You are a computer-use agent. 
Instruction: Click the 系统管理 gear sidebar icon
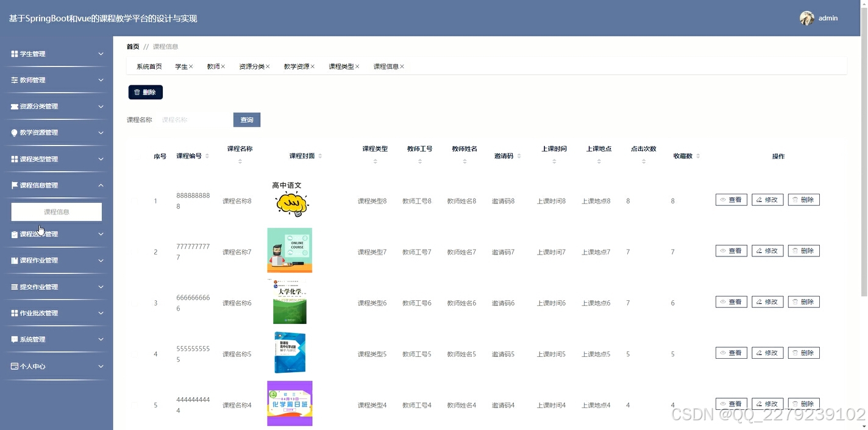coord(15,339)
